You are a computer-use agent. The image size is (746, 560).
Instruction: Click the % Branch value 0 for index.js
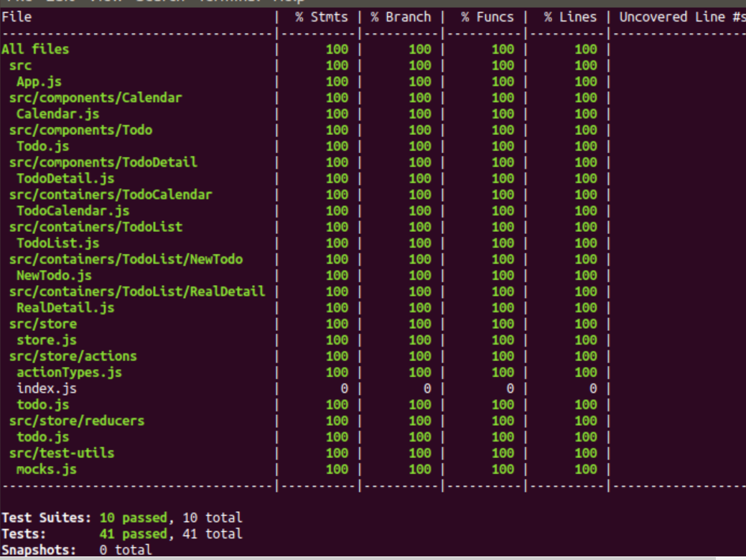(x=427, y=388)
